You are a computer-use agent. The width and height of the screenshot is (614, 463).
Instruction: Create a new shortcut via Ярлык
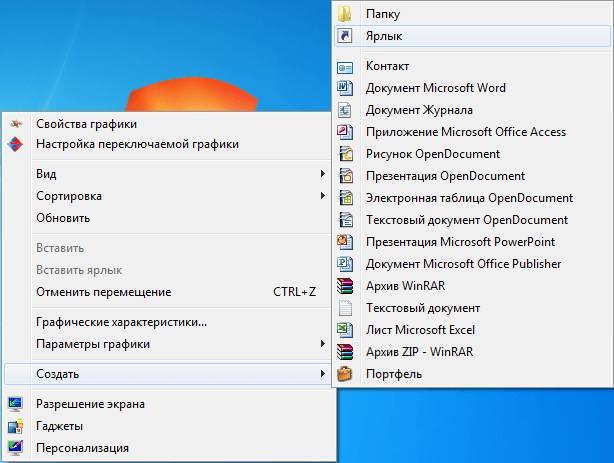[473, 36]
